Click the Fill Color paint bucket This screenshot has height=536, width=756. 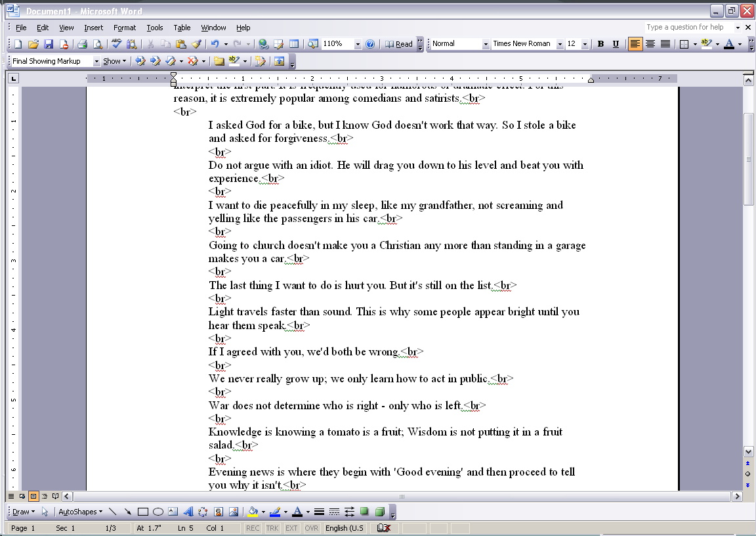(252, 512)
